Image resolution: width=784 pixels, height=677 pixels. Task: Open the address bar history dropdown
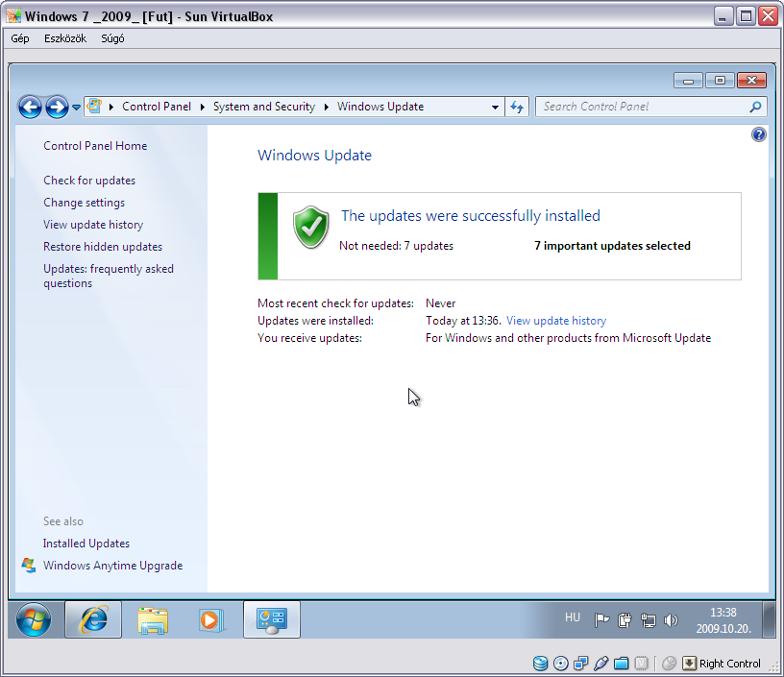coord(495,107)
